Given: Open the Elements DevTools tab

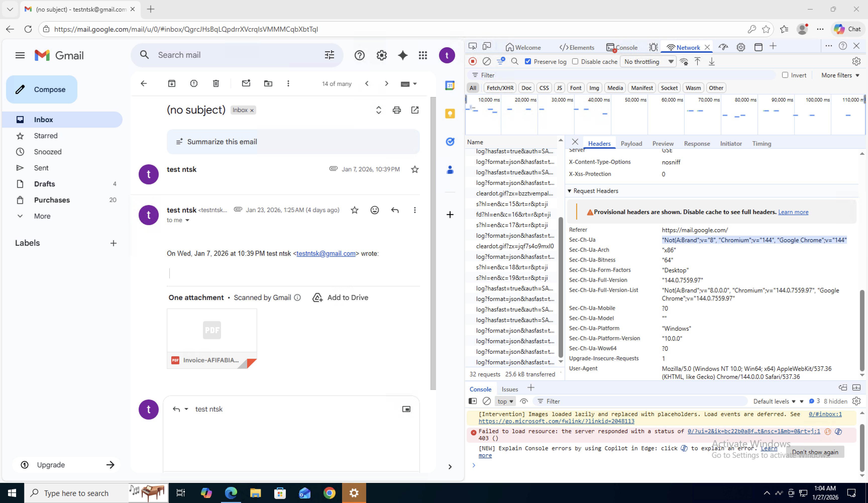Looking at the screenshot, I should (577, 47).
